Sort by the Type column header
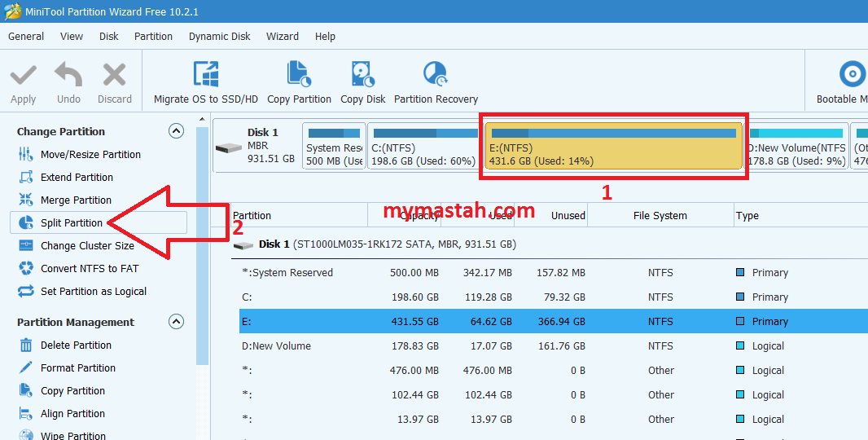 pyautogui.click(x=800, y=216)
